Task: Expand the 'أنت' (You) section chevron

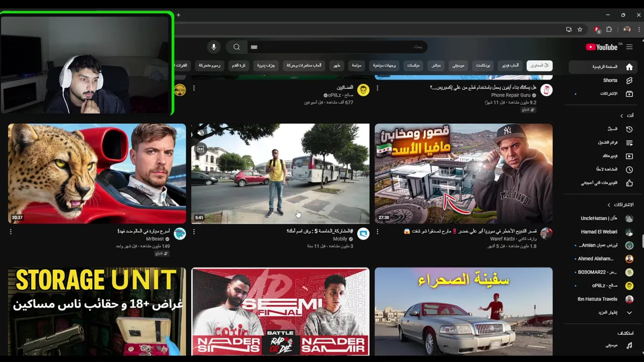Action: [x=622, y=116]
